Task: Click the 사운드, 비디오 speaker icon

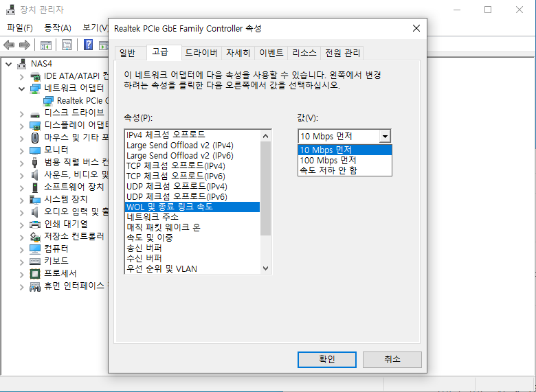Action: (35, 175)
